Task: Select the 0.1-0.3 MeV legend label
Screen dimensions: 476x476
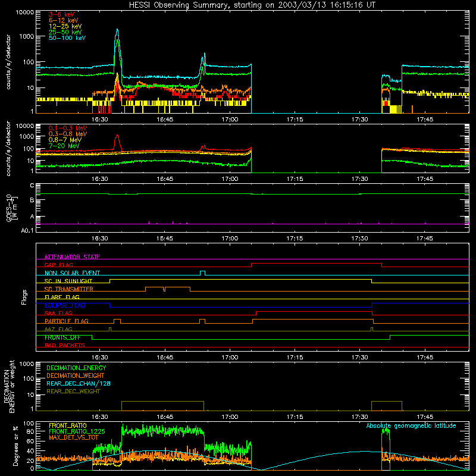Action: pos(68,128)
